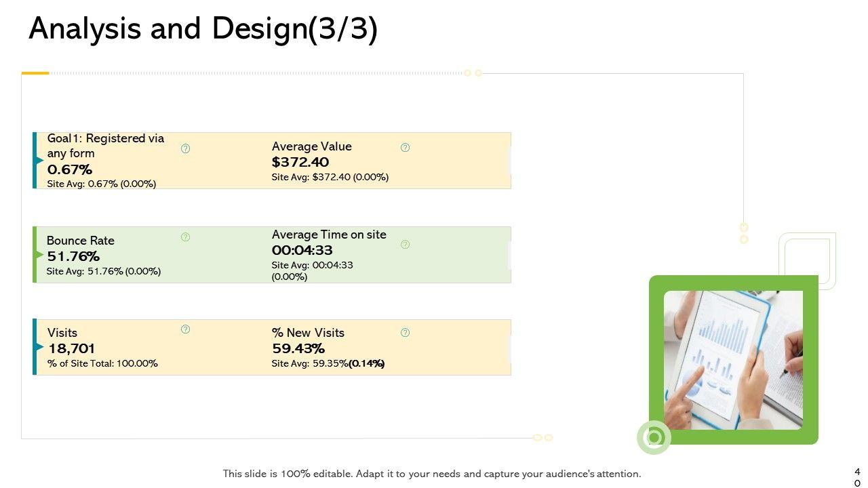Viewport: 868px width, 488px height.
Task: Click help icon beside Bounce Rate
Action: (x=185, y=237)
